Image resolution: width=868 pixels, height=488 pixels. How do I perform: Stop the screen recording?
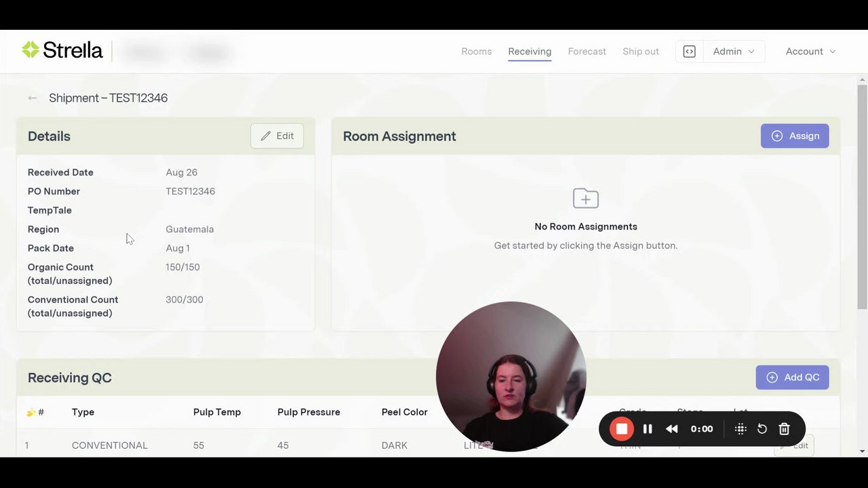(x=621, y=429)
